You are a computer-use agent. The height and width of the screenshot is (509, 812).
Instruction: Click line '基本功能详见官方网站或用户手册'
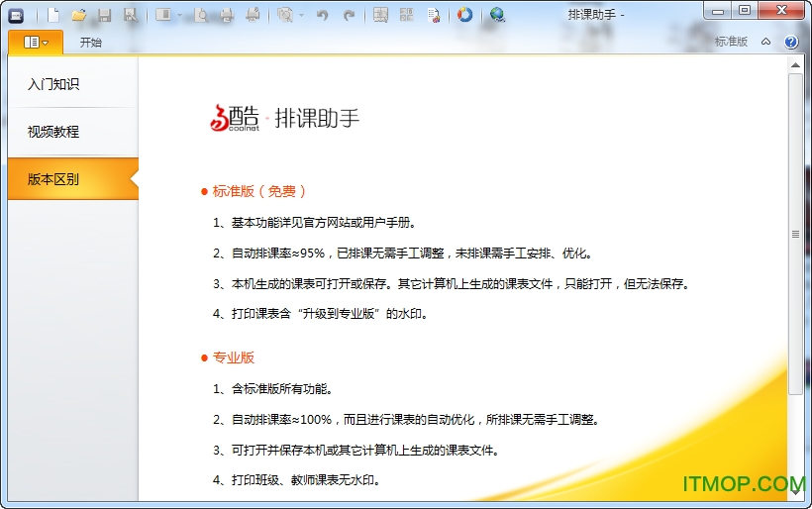click(x=315, y=223)
